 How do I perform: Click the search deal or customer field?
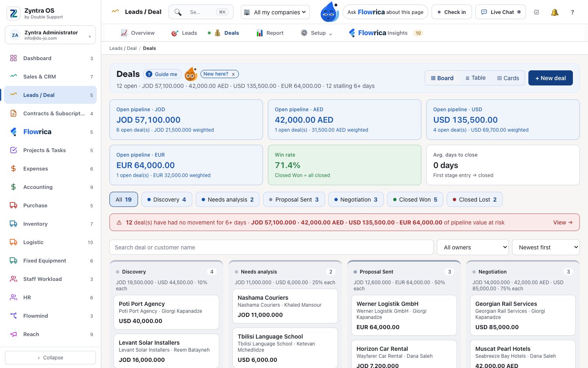coord(272,247)
